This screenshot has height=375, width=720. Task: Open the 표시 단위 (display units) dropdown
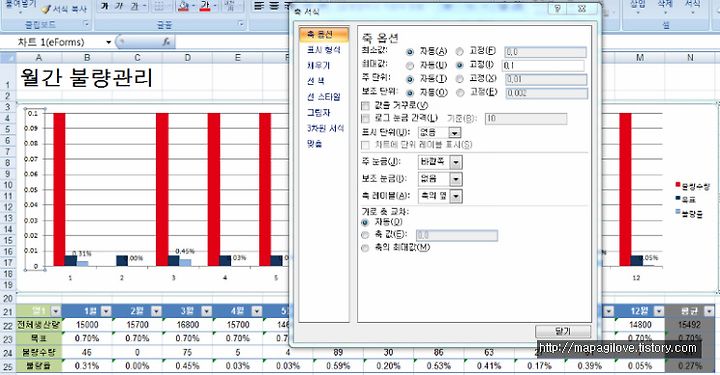[x=455, y=133]
